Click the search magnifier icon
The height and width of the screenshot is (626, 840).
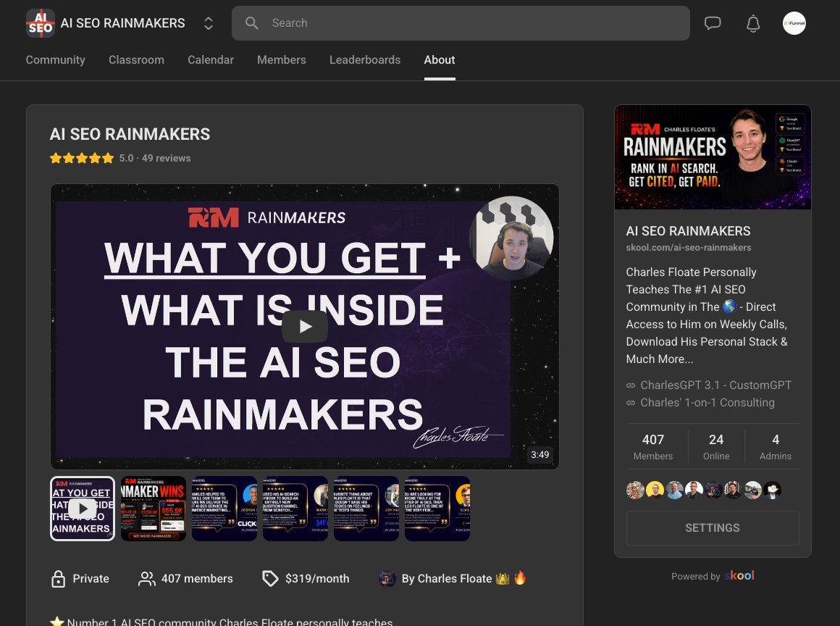251,23
